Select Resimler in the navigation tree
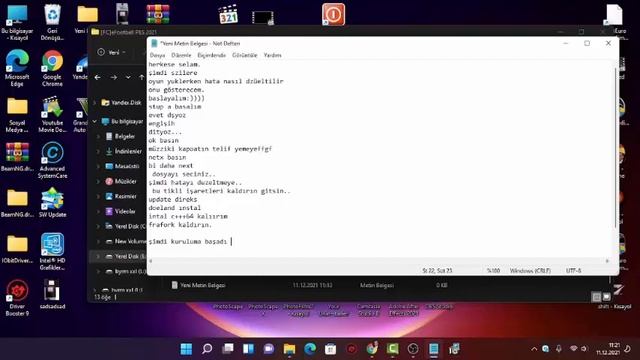The height and width of the screenshot is (360, 640). pyautogui.click(x=121, y=196)
